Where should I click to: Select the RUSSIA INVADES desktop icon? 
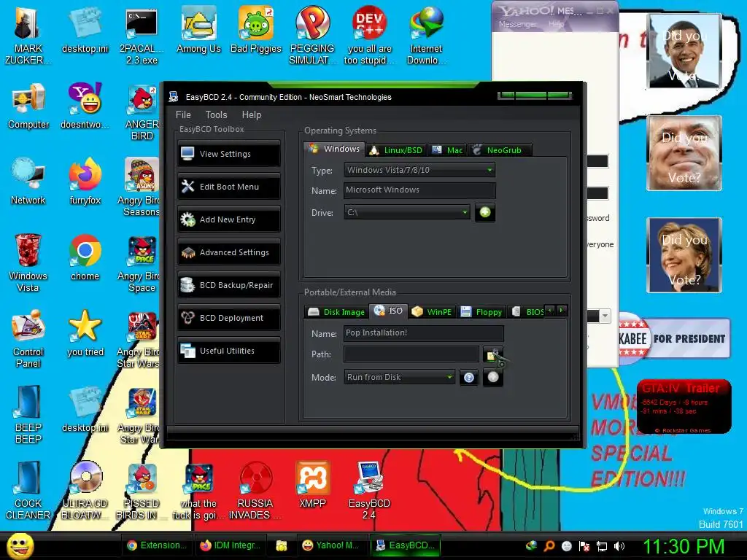(x=255, y=491)
